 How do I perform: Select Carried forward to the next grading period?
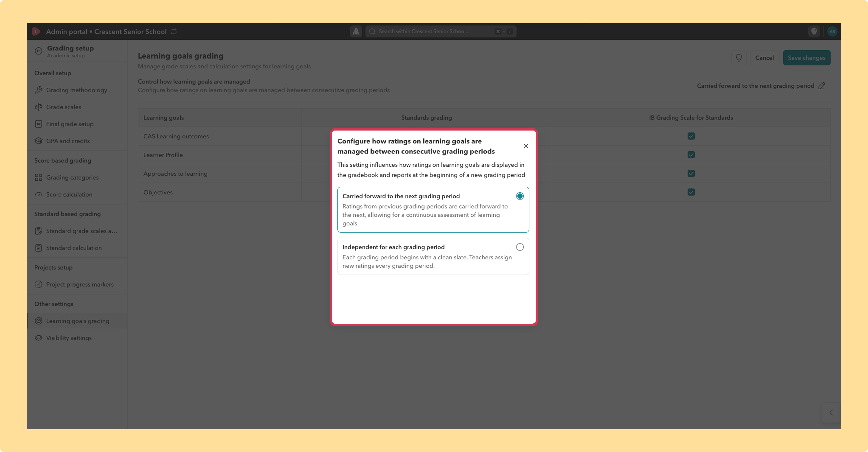[433, 209]
